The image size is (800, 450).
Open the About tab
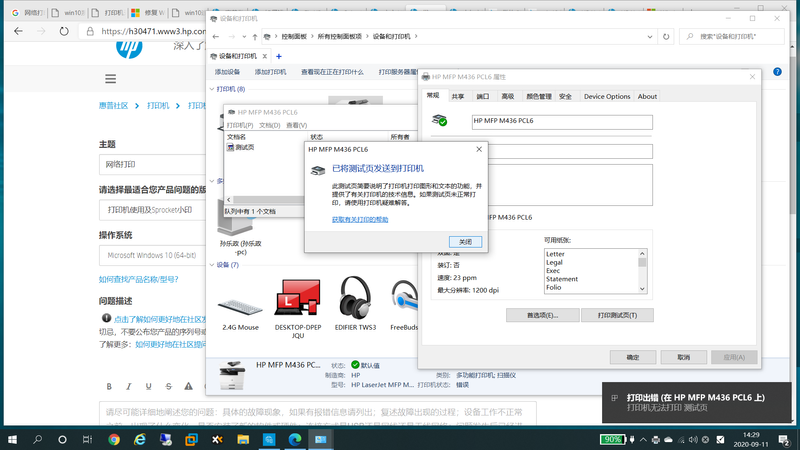coord(647,96)
